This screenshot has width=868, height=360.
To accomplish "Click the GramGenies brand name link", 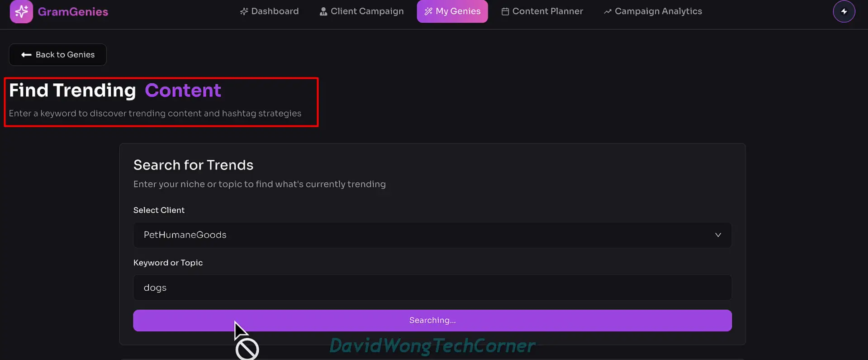I will [x=73, y=12].
